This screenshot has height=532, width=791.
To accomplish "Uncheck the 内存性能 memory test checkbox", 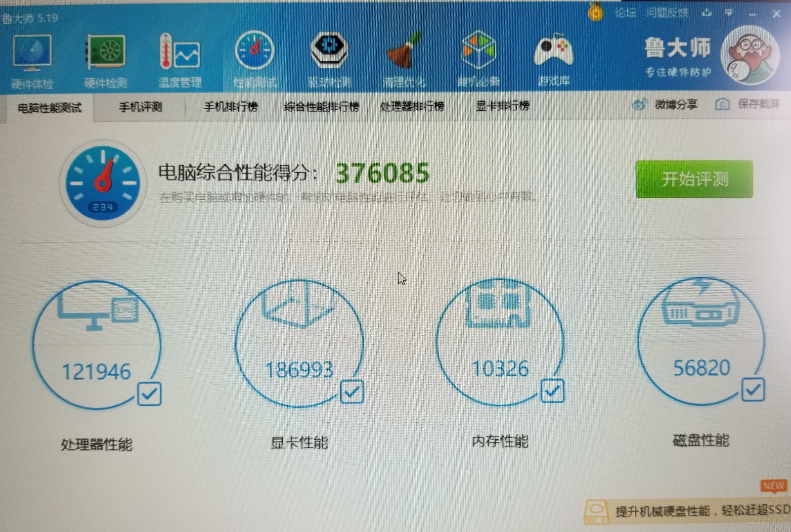I will [552, 391].
